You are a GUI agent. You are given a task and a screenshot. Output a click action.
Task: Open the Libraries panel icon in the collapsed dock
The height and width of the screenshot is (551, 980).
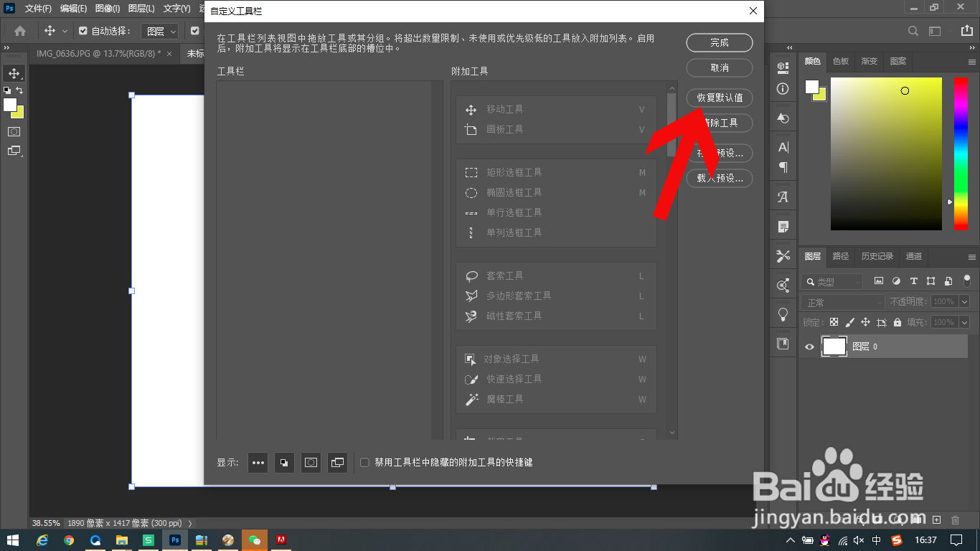(x=783, y=344)
